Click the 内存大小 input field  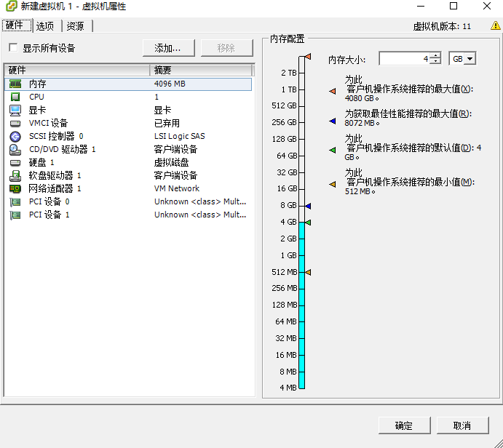click(x=404, y=59)
